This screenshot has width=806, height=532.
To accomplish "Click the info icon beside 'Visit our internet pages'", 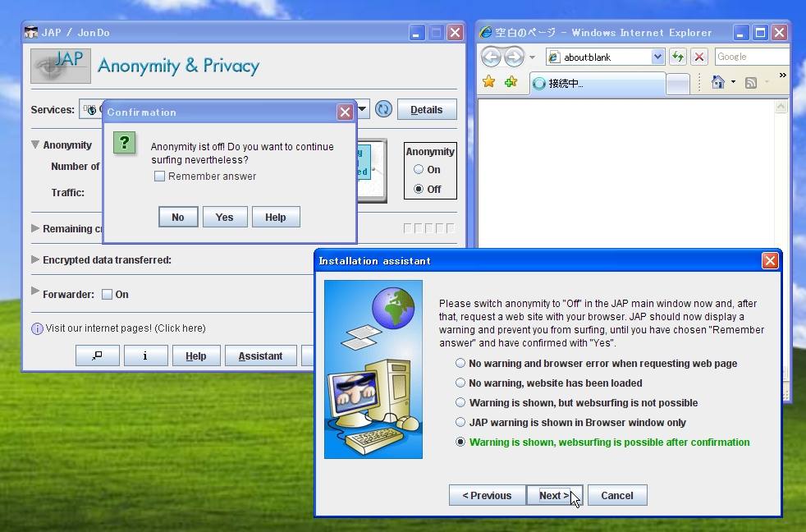I will tap(37, 328).
